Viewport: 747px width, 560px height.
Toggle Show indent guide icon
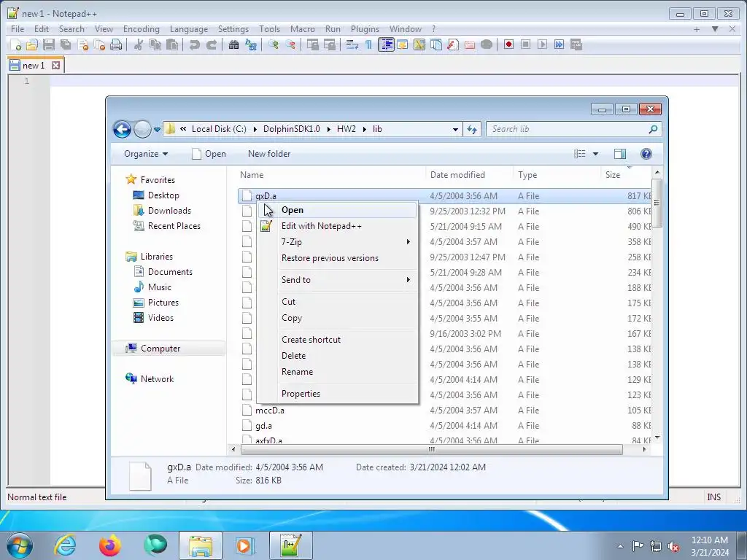tap(386, 44)
